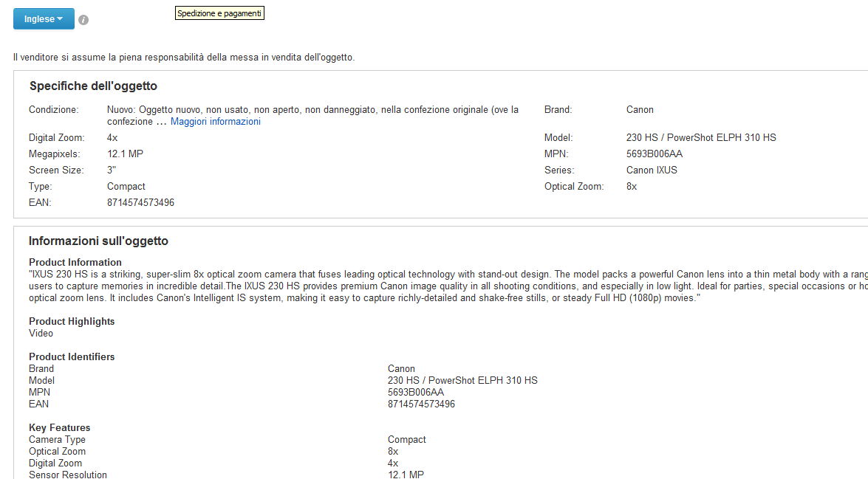Click the "EAN" row label under Product Identifiers

38,404
